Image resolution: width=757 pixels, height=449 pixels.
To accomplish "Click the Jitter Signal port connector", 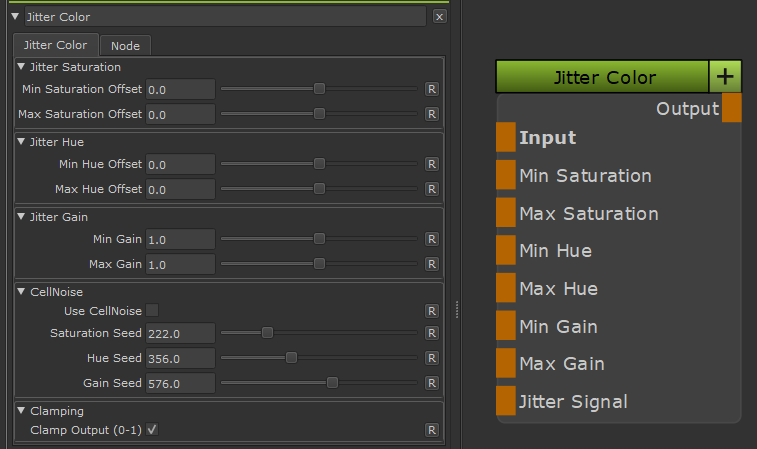I will pyautogui.click(x=506, y=401).
